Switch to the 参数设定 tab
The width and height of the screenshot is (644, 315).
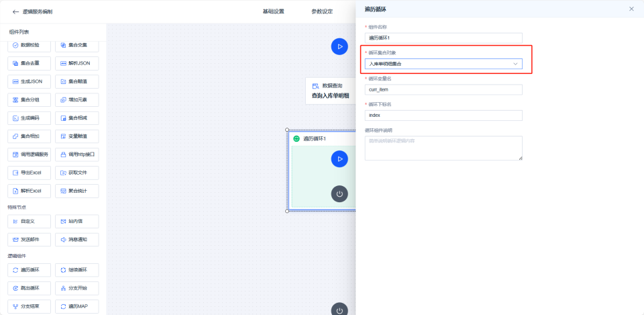pyautogui.click(x=322, y=11)
